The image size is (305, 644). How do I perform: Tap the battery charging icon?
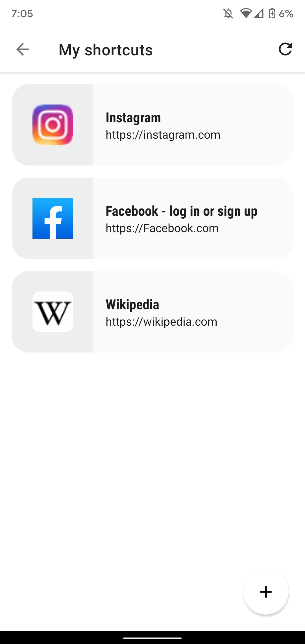[x=272, y=13]
